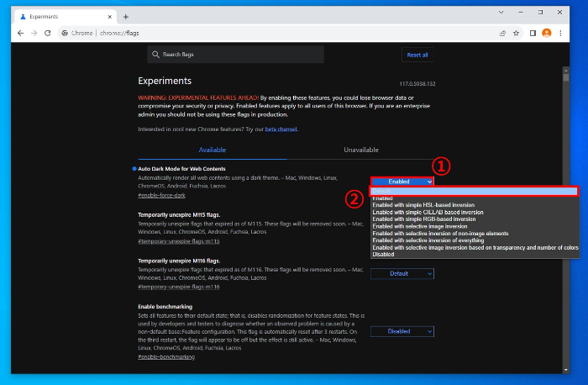Click the tab search chevron in title bar
Image resolution: width=588 pixels, height=385 pixels.
coord(501,12)
